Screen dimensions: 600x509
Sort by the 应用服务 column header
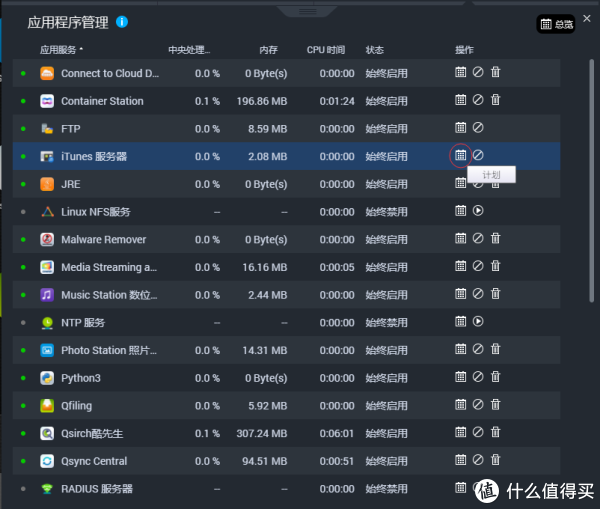coord(61,49)
